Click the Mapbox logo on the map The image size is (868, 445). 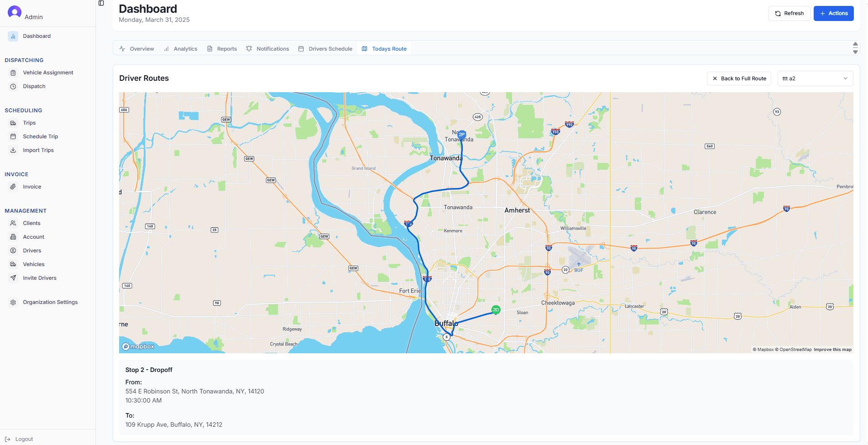coord(138,346)
